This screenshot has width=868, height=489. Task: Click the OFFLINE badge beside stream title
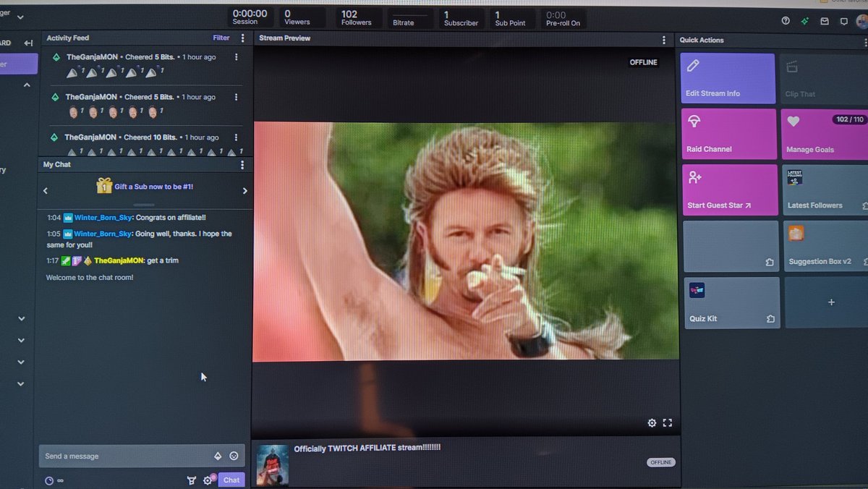click(x=660, y=462)
